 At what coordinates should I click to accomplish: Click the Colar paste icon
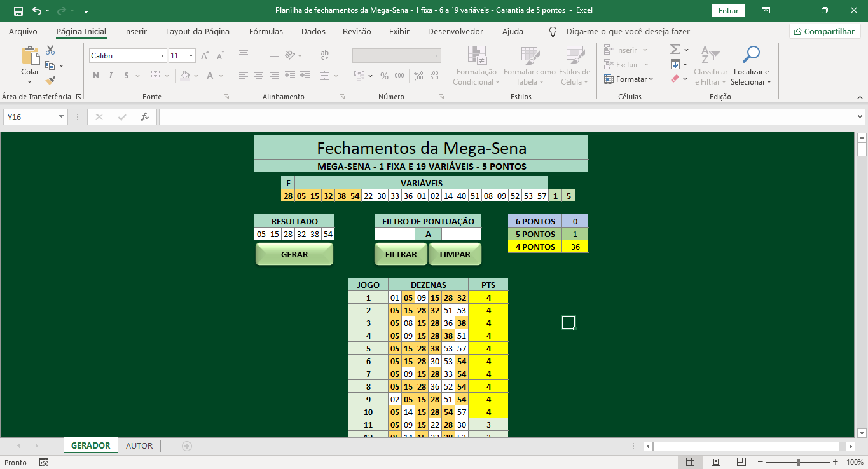coord(30,57)
